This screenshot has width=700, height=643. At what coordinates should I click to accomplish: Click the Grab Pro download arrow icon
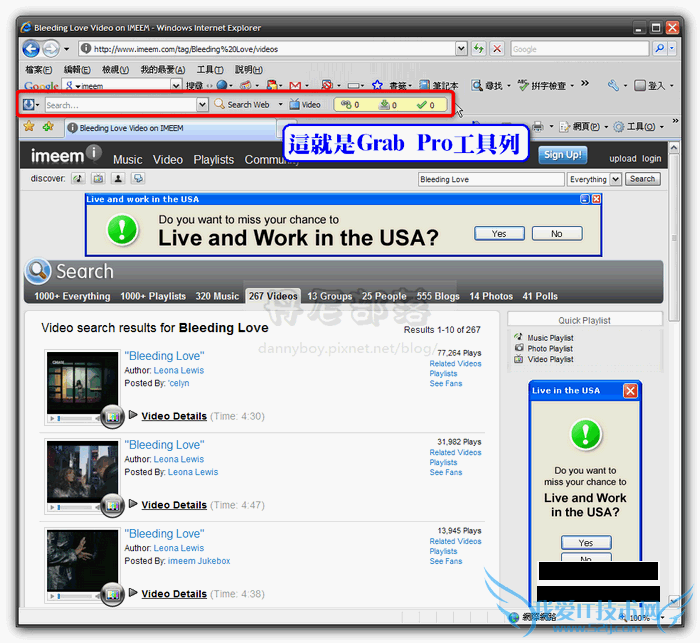pyautogui.click(x=28, y=104)
